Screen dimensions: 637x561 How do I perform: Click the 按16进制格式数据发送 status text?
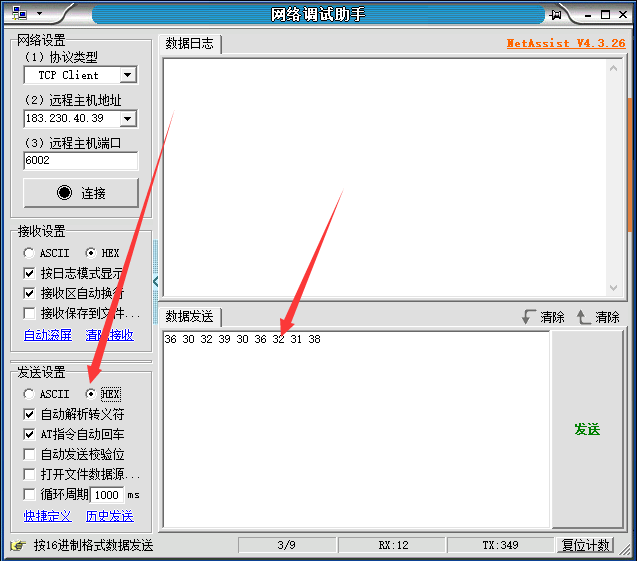point(93,545)
